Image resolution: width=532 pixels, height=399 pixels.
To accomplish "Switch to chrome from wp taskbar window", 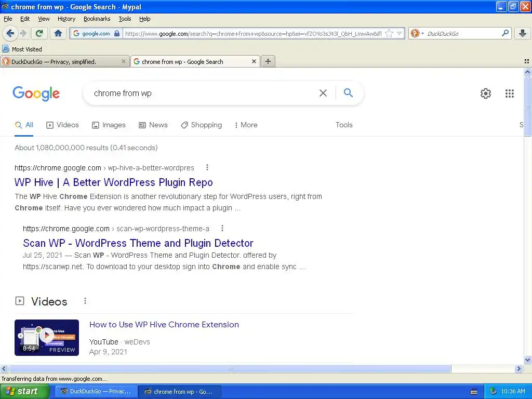I will click(x=180, y=392).
